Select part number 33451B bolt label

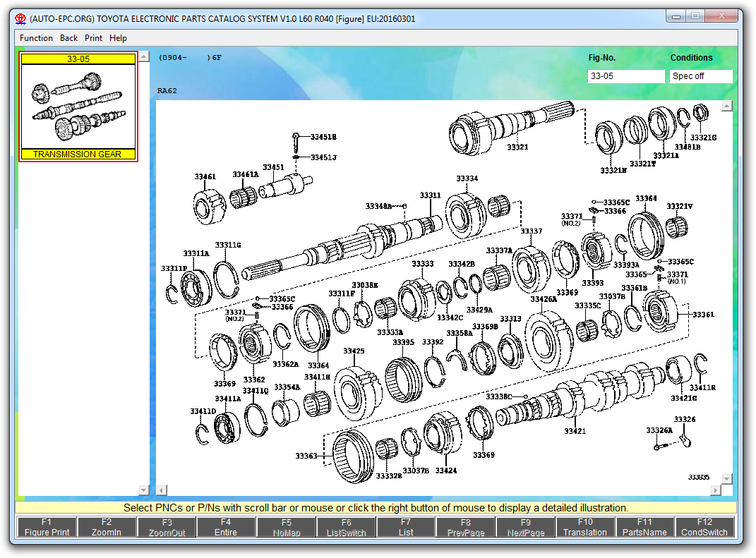(x=323, y=137)
